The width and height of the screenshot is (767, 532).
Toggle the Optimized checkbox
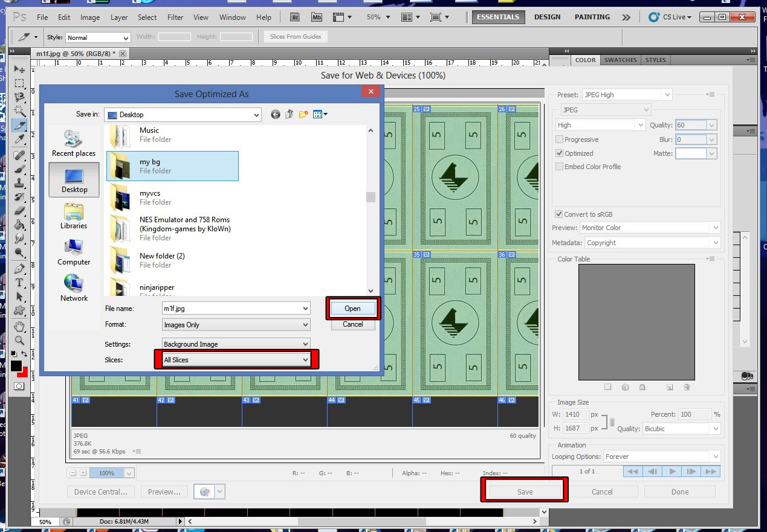point(559,153)
